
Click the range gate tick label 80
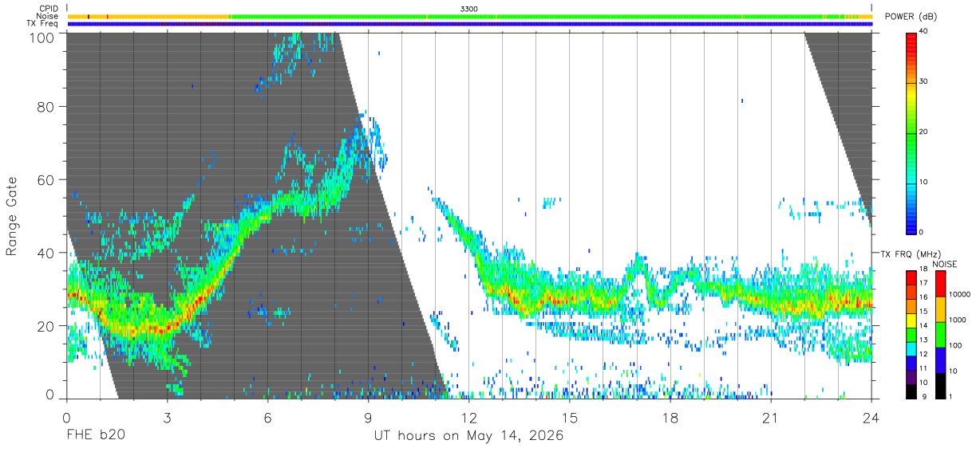pos(46,107)
